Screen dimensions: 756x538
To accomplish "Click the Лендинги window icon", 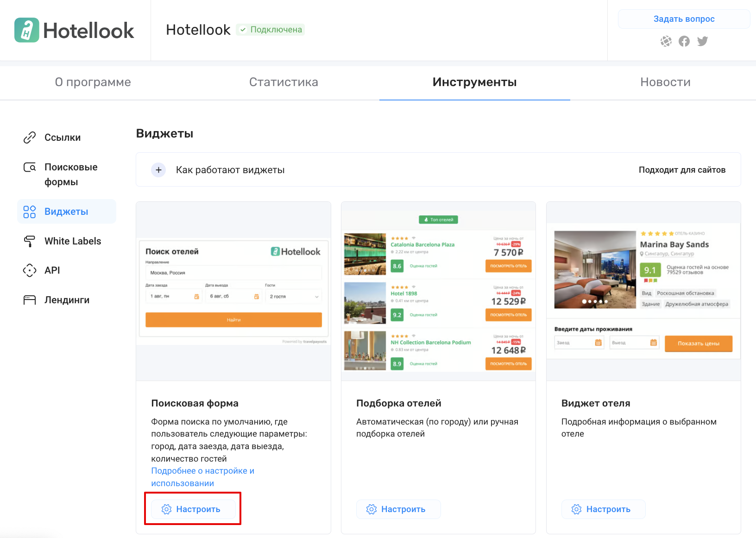I will click(x=30, y=300).
